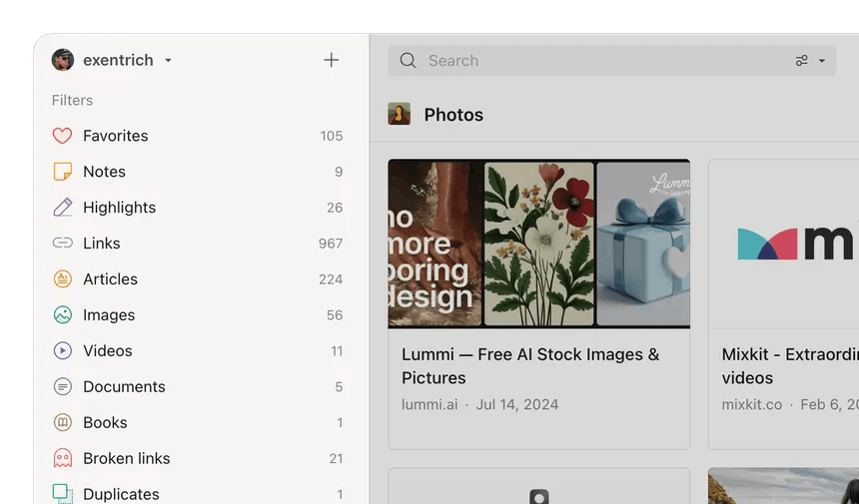
Task: Select the Articles filter
Action: [197, 279]
